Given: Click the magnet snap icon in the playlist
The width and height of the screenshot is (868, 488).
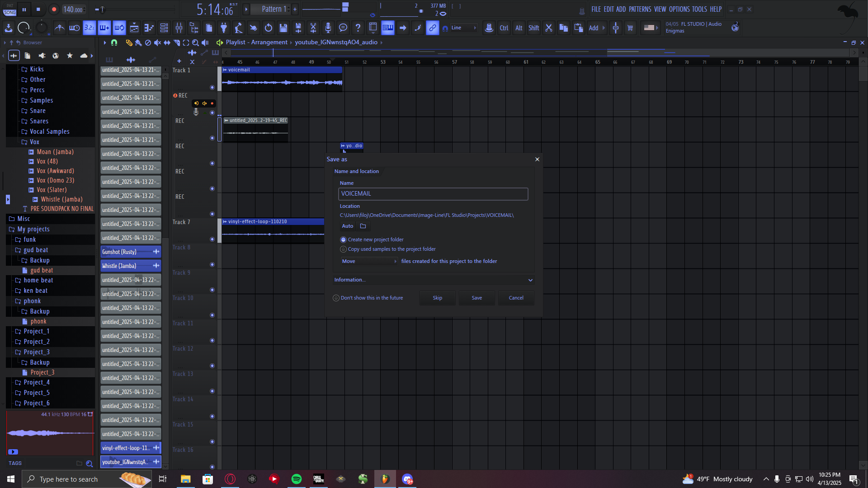Looking at the screenshot, I should point(114,42).
